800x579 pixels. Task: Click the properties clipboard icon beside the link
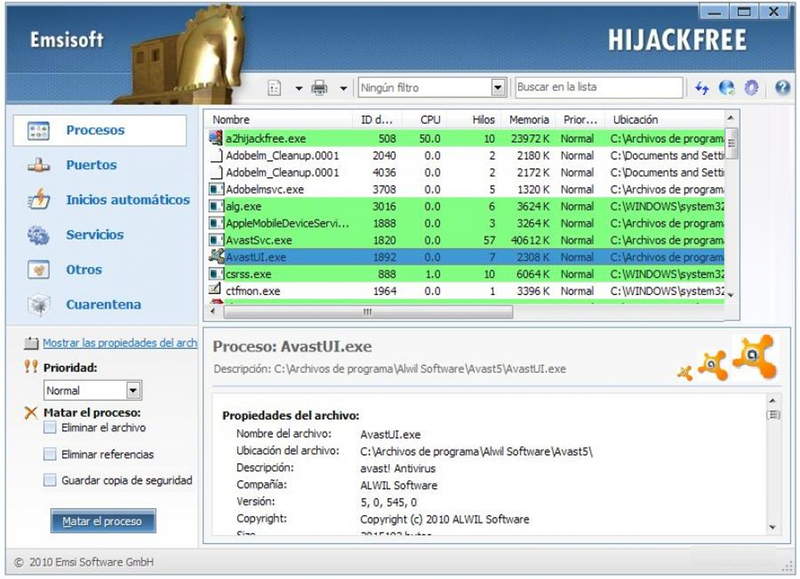(31, 343)
